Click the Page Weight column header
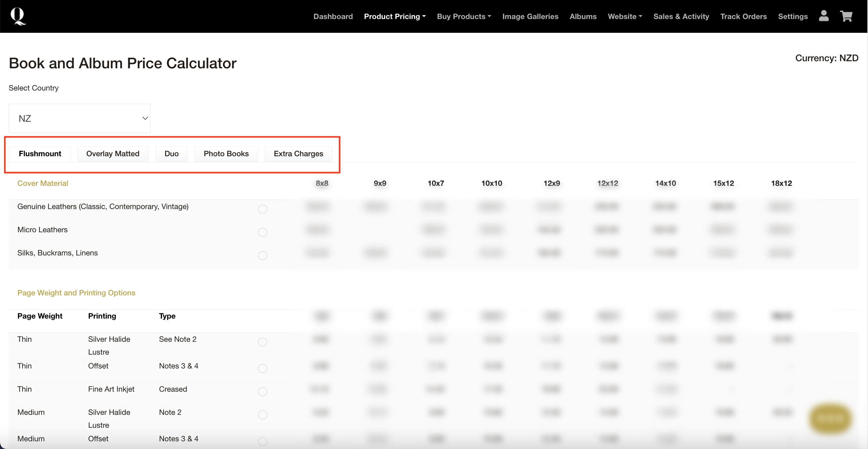 pos(40,316)
